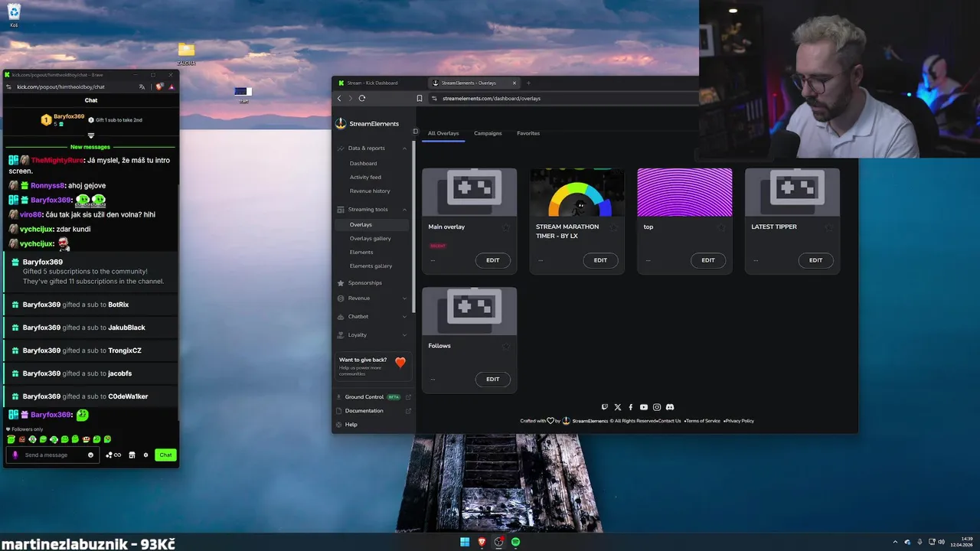This screenshot has width=980, height=551.
Task: Click the Send a message field in Kick chat
Action: (54, 455)
